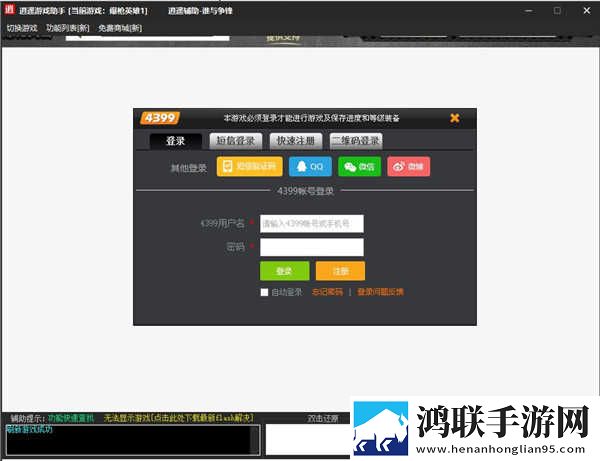Click the yellow download latest flash link
This screenshot has height=461, width=600.
(x=179, y=418)
